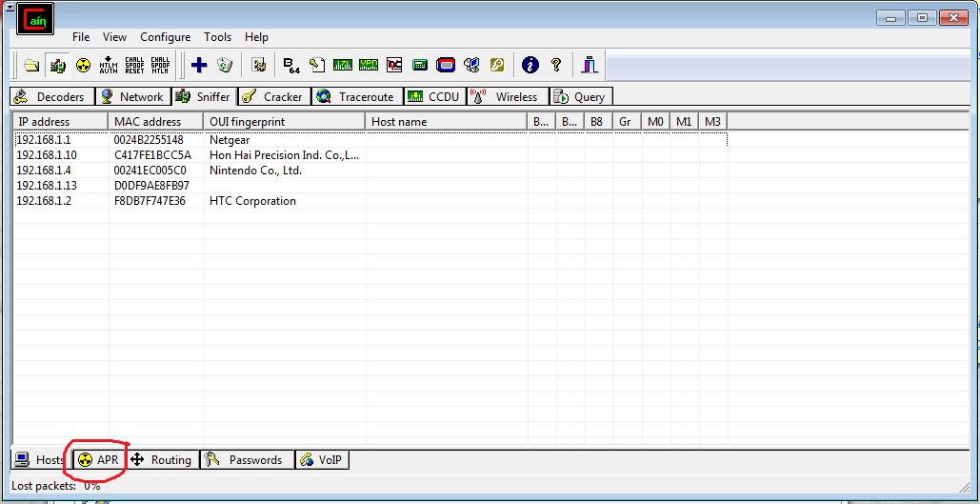Select host row 192.168.1.4

pos(370,171)
